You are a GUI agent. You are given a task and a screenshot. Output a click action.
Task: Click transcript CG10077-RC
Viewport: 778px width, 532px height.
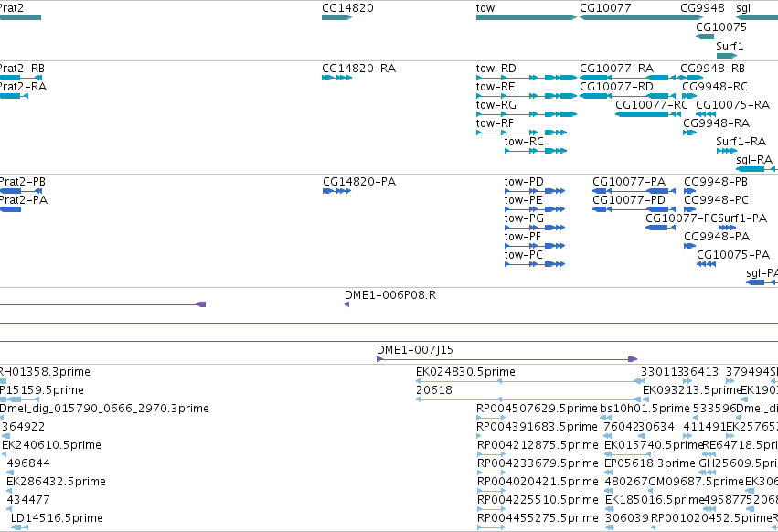(647, 114)
